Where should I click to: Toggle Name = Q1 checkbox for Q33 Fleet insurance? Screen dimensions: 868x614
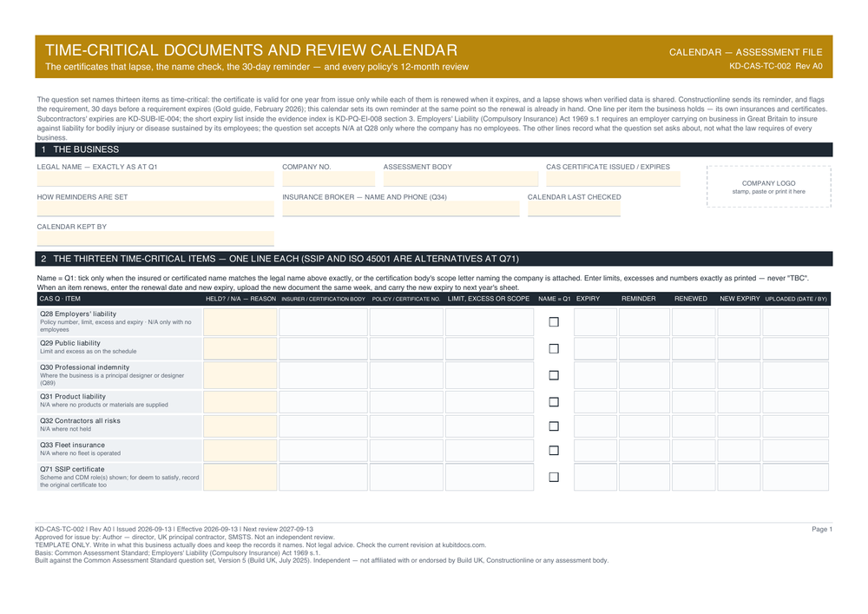554,451
